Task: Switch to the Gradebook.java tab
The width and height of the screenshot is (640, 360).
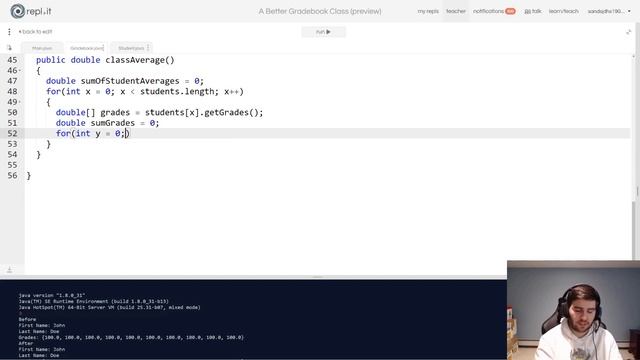Action: [x=87, y=48]
